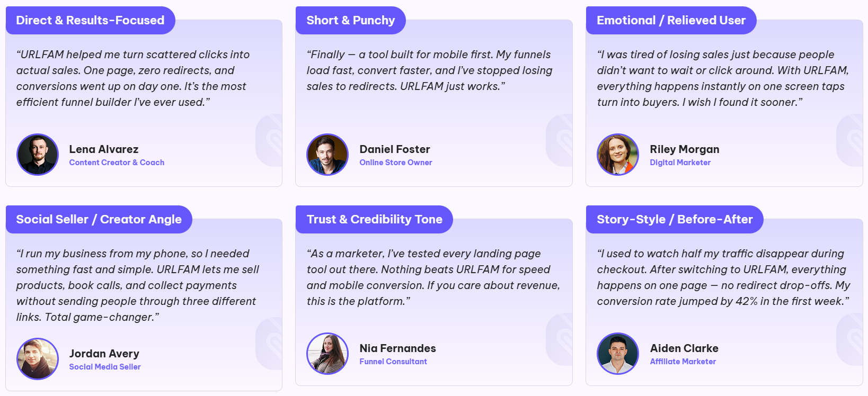
Task: Select the "Social Seller / Creator Angle" badge
Action: (99, 220)
